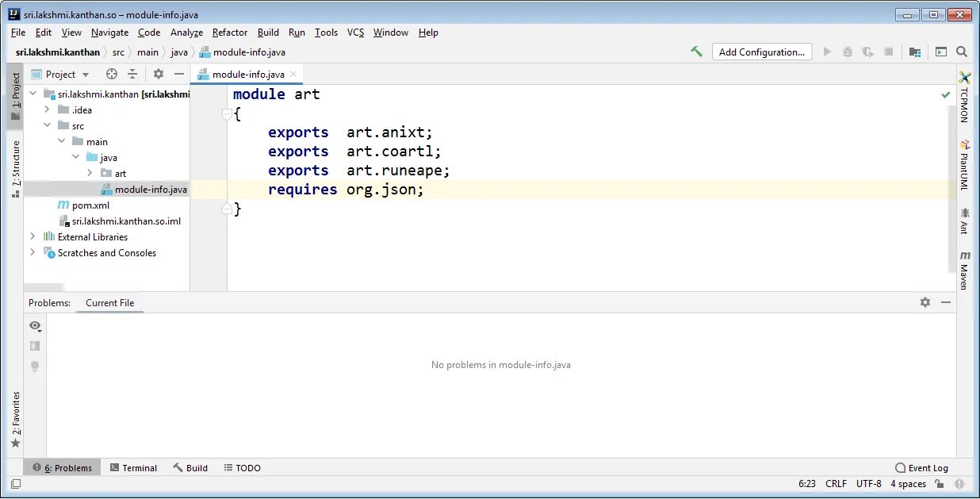Viewport: 980px width, 499px height.
Task: Toggle the Terminal tool window
Action: [133, 468]
